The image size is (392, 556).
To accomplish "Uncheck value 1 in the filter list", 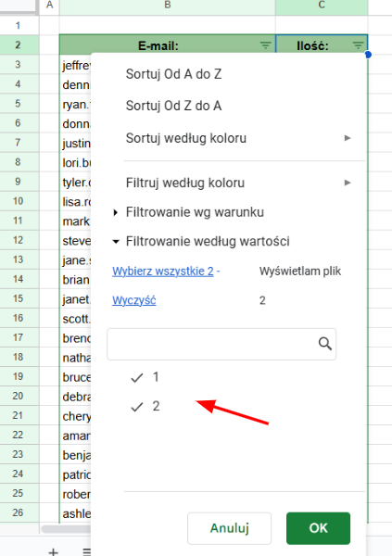I will [136, 378].
